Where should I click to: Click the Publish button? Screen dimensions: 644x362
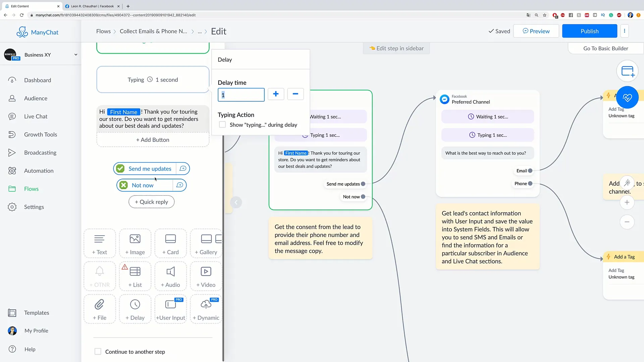pos(590,31)
